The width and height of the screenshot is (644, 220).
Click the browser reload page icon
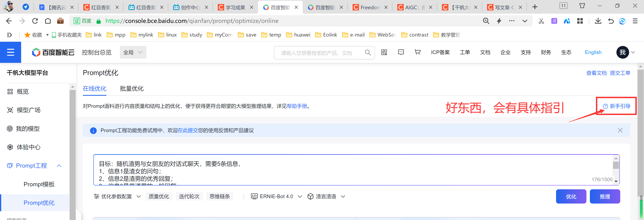[x=35, y=21]
